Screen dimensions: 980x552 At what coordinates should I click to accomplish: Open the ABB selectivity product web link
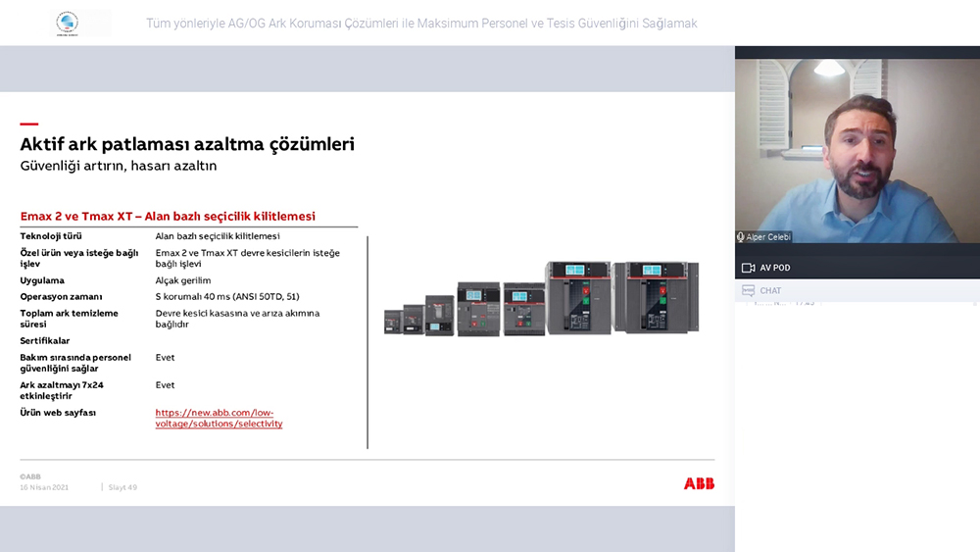[x=219, y=419]
